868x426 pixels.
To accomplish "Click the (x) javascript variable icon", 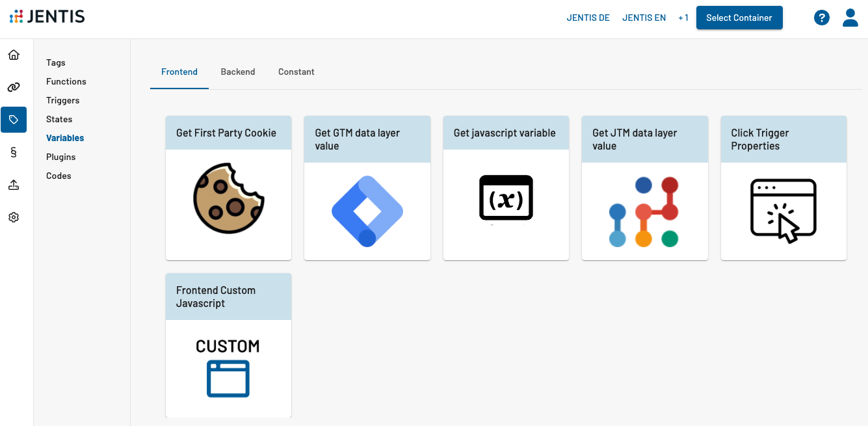I will (506, 198).
